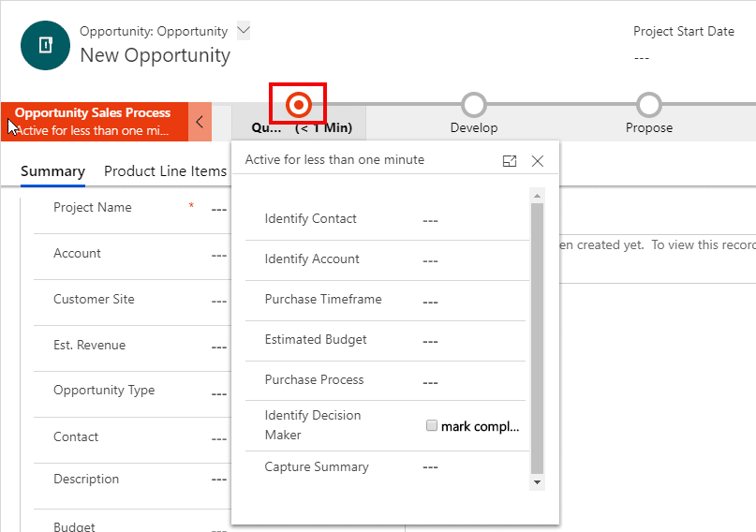Close the Qualify stage flyout
Viewport: 756px width, 532px height.
[538, 161]
